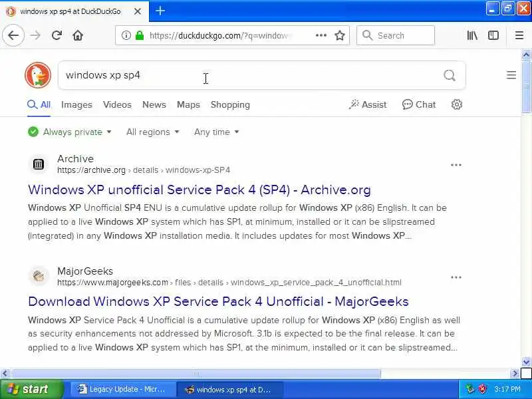532x399 pixels.
Task: Open options dots for Archive result
Action: coord(456,165)
